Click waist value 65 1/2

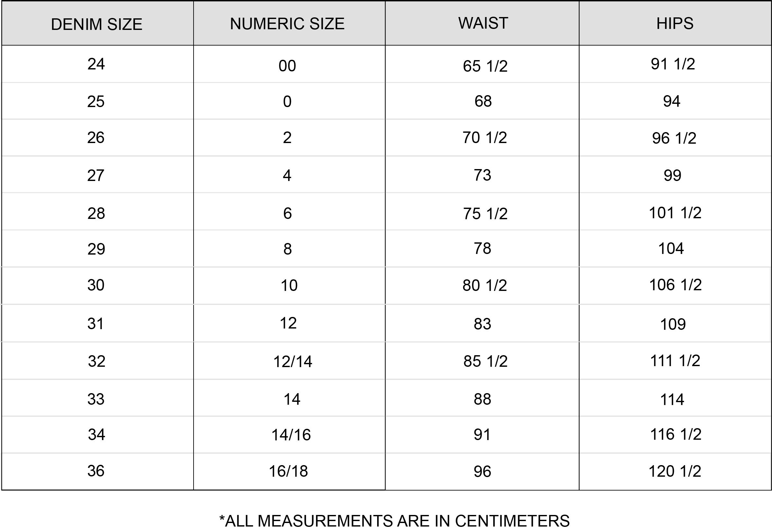[485, 66]
